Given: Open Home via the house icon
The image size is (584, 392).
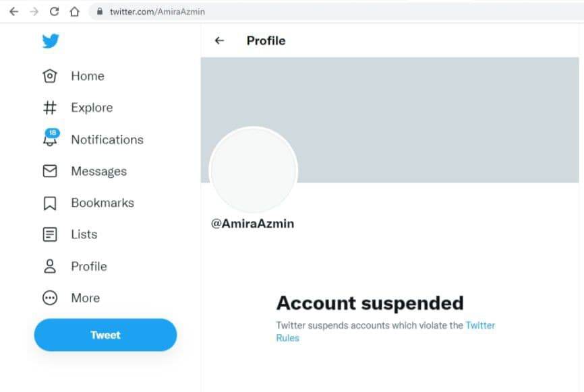Looking at the screenshot, I should [x=50, y=76].
